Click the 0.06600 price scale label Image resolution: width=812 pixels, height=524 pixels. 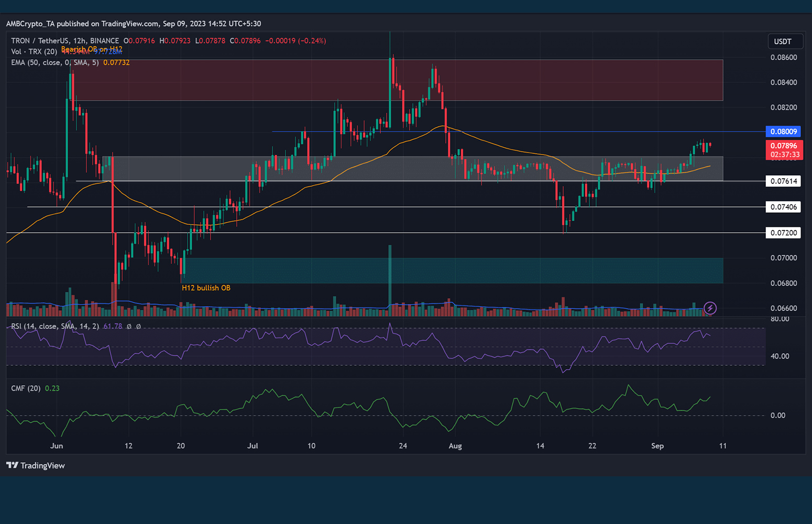[784, 308]
